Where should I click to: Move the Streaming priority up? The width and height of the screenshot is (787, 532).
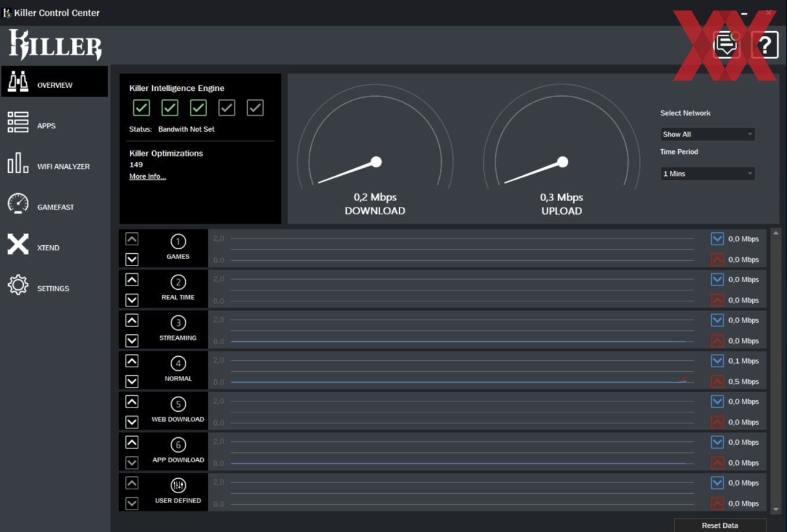click(132, 320)
